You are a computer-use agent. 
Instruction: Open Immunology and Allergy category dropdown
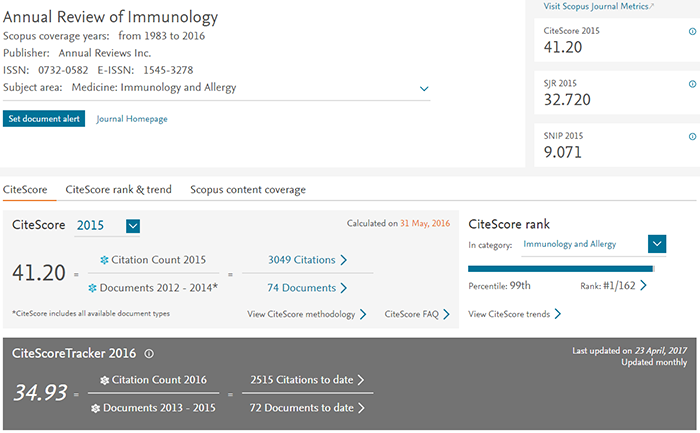[x=657, y=244]
